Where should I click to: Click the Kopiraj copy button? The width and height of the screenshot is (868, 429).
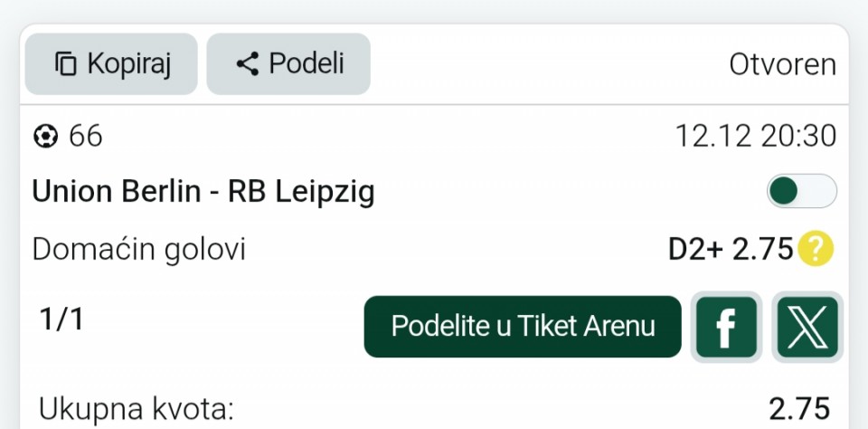pos(111,64)
